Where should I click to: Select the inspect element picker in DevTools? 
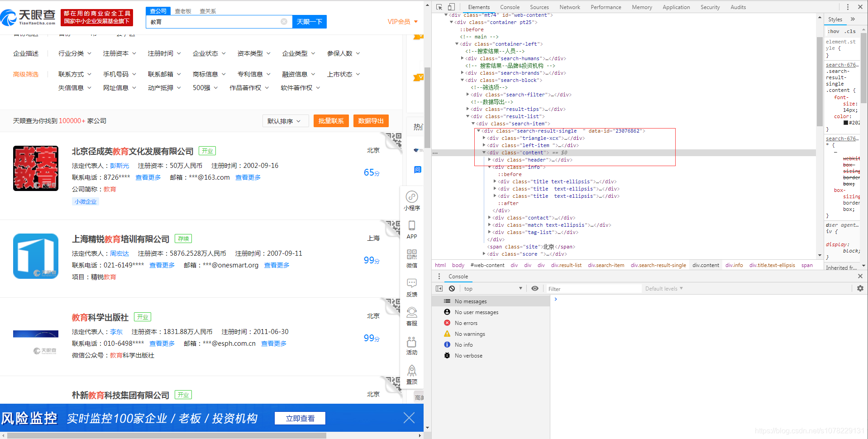tap(439, 7)
